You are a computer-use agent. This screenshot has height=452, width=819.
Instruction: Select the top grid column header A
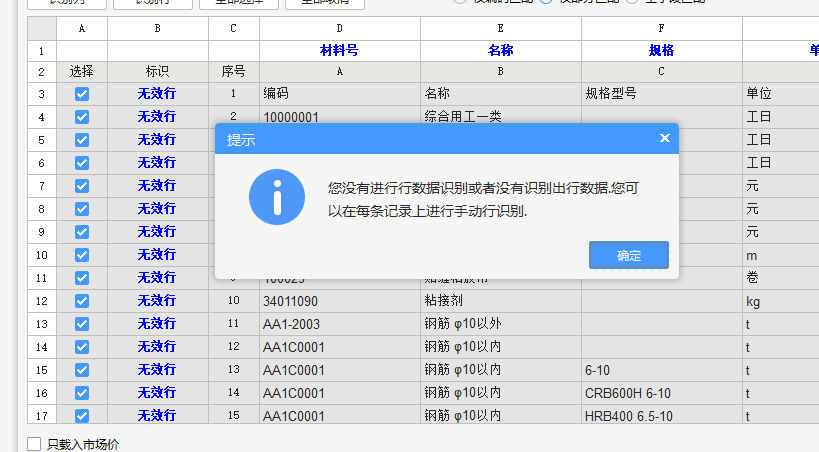pyautogui.click(x=82, y=28)
